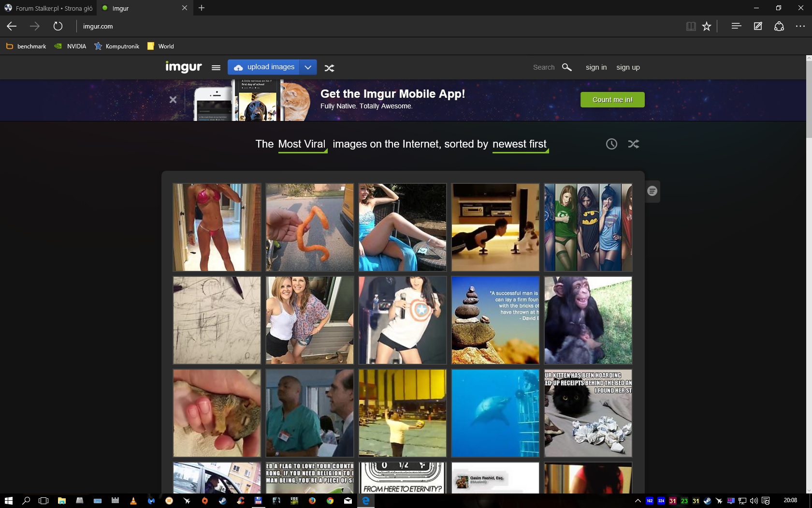
Task: Click the volume icon in the system tray
Action: pos(754,501)
